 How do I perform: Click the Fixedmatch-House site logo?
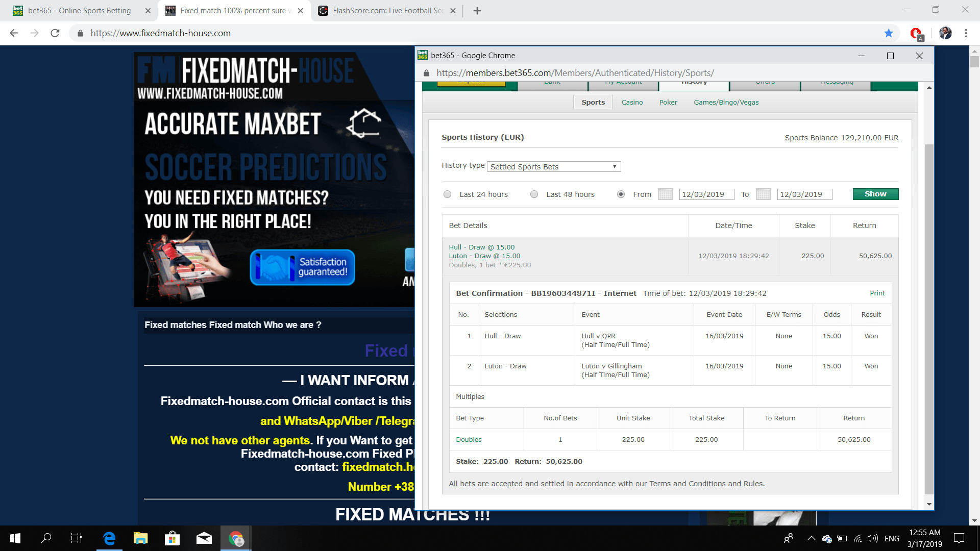pyautogui.click(x=245, y=77)
